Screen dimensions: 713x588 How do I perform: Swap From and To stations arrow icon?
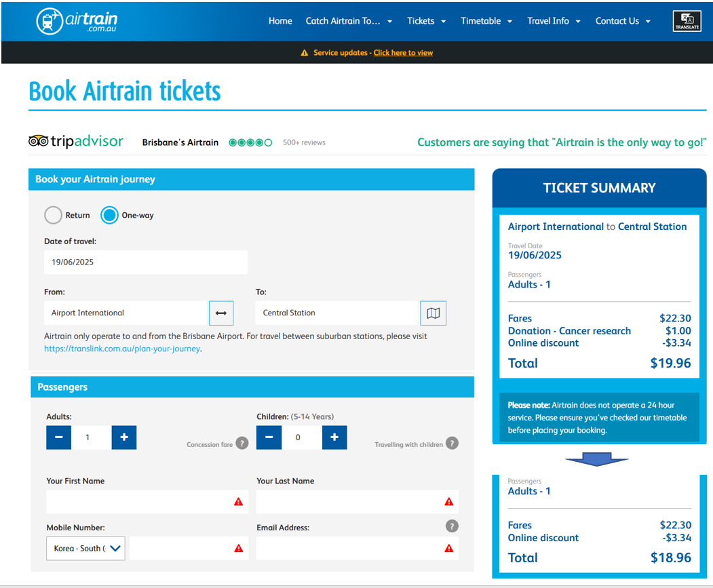pyautogui.click(x=221, y=313)
